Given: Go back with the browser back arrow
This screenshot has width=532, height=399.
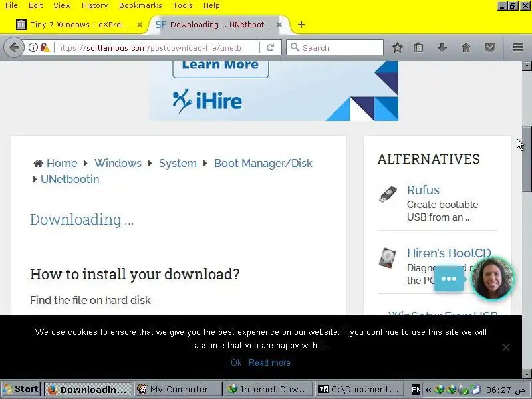Looking at the screenshot, I should click(14, 47).
